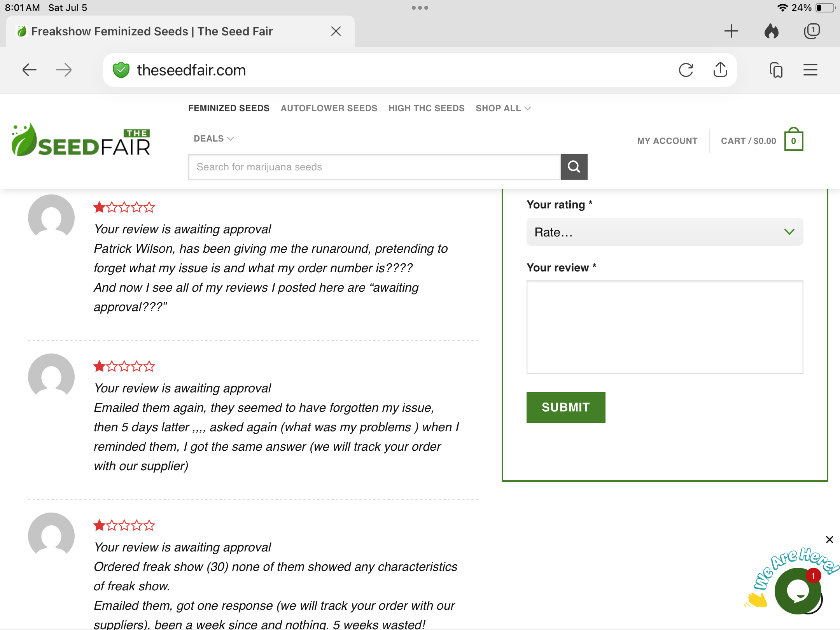The width and height of the screenshot is (840, 630).
Task: Click the 'Your review *' label
Action: tap(561, 268)
